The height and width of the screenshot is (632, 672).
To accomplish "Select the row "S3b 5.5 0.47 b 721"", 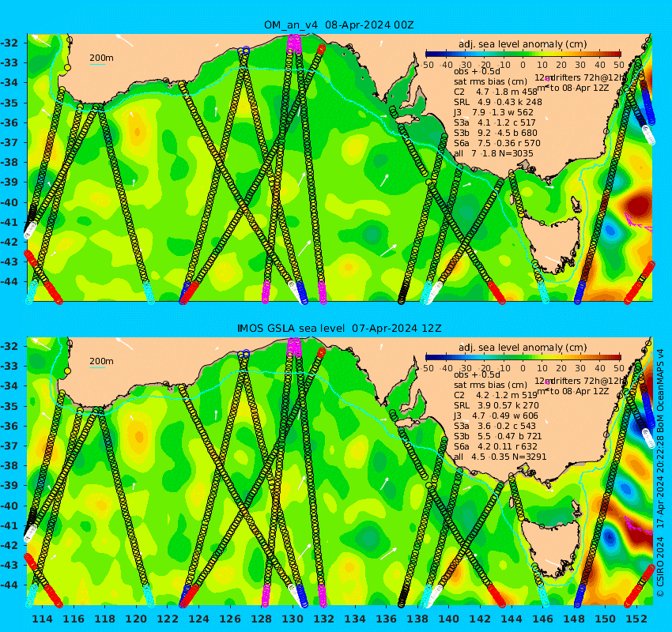I will click(x=498, y=436).
